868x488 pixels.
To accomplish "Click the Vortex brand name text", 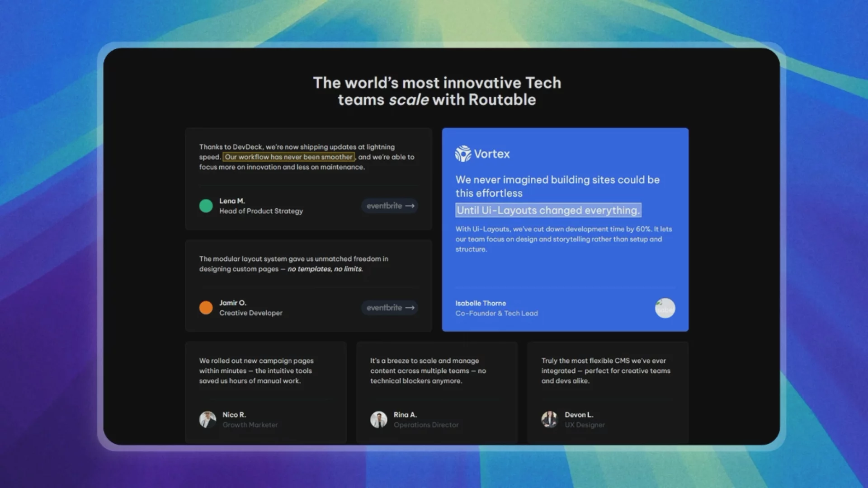I will coord(492,154).
